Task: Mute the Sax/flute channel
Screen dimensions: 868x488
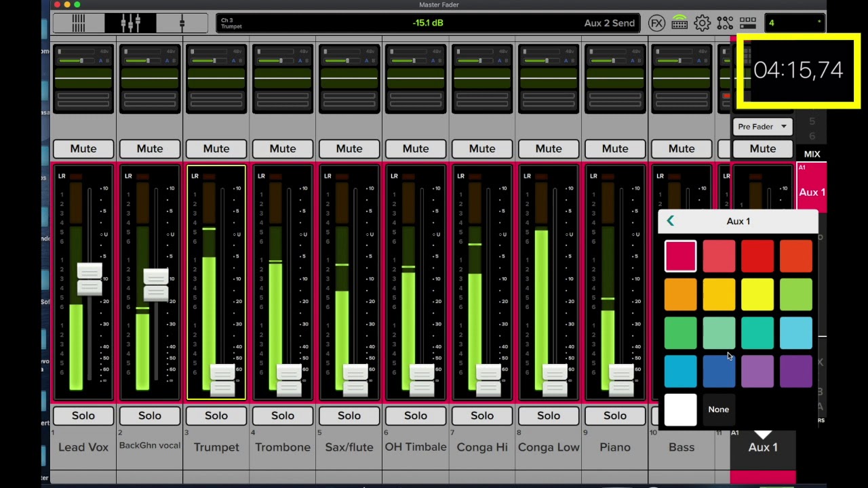Action: click(349, 148)
